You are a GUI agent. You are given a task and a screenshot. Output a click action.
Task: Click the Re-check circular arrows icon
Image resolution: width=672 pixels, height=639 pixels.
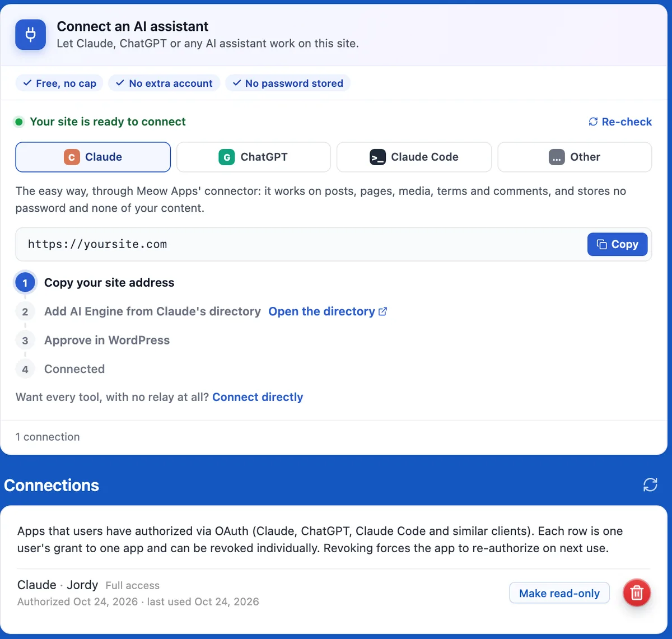tap(593, 122)
